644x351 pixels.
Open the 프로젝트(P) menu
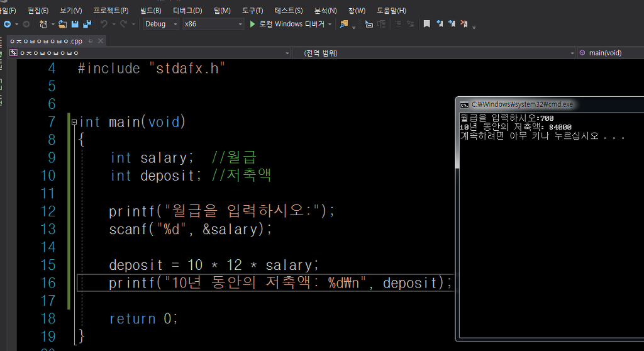[x=111, y=10]
